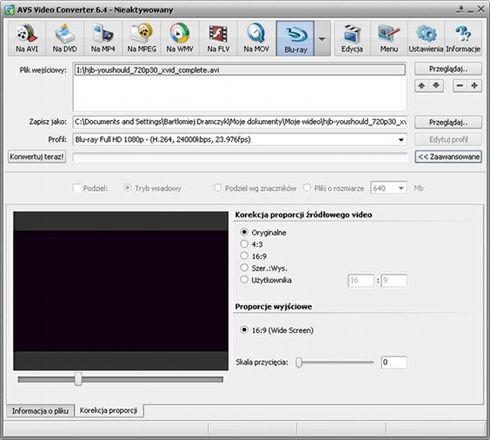Select input file hjb-youshould_720p30_xvid_complete.avi
Screen dimensions: 490x440
point(239,70)
